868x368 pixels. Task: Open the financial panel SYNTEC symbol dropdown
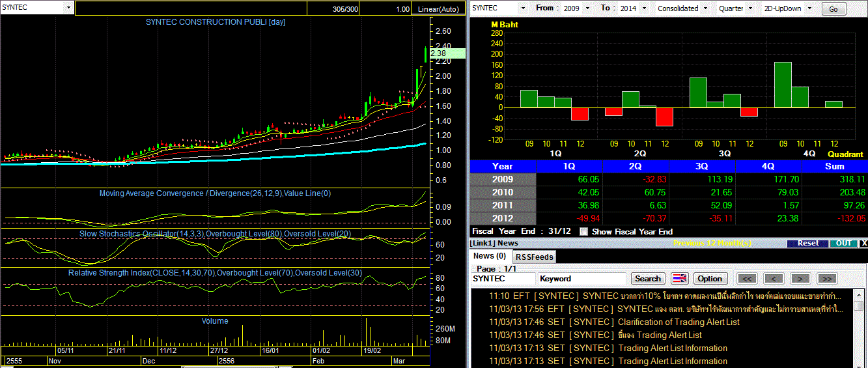point(523,8)
